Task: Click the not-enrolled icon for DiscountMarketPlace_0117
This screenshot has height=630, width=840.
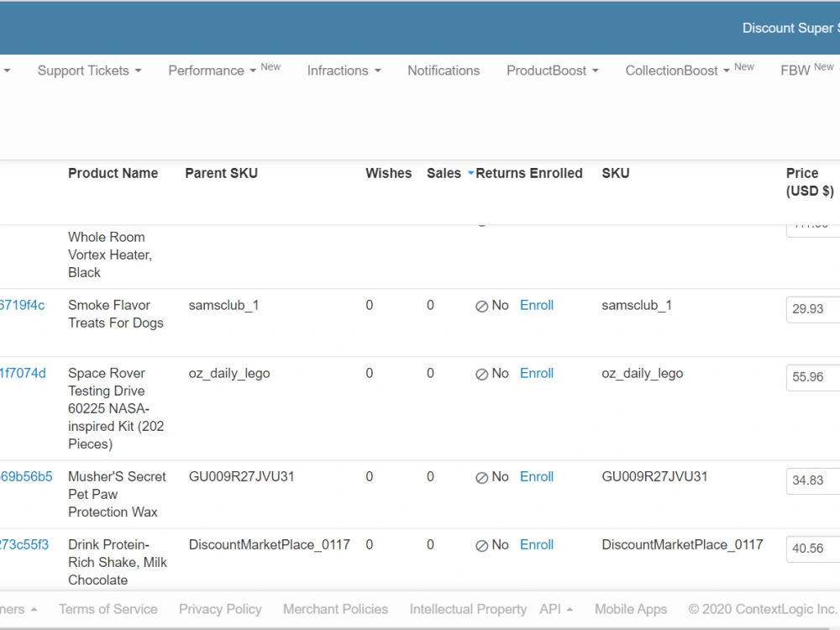Action: coord(481,546)
